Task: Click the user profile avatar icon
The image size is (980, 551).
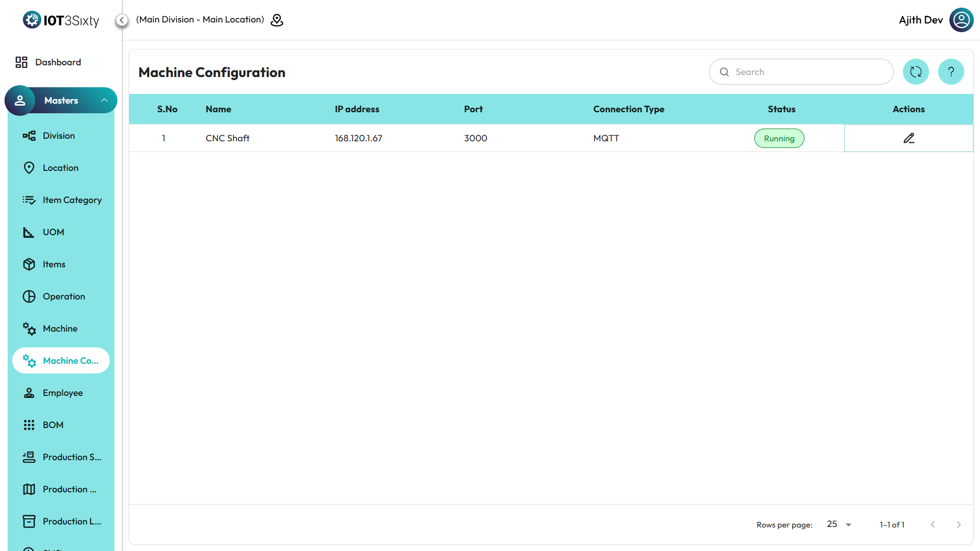Action: [x=961, y=20]
